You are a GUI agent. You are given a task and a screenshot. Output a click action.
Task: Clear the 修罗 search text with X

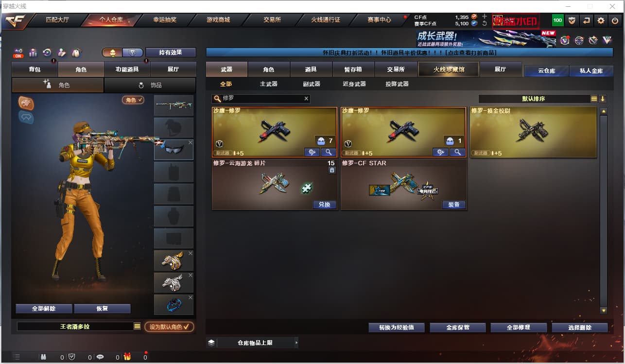(306, 99)
